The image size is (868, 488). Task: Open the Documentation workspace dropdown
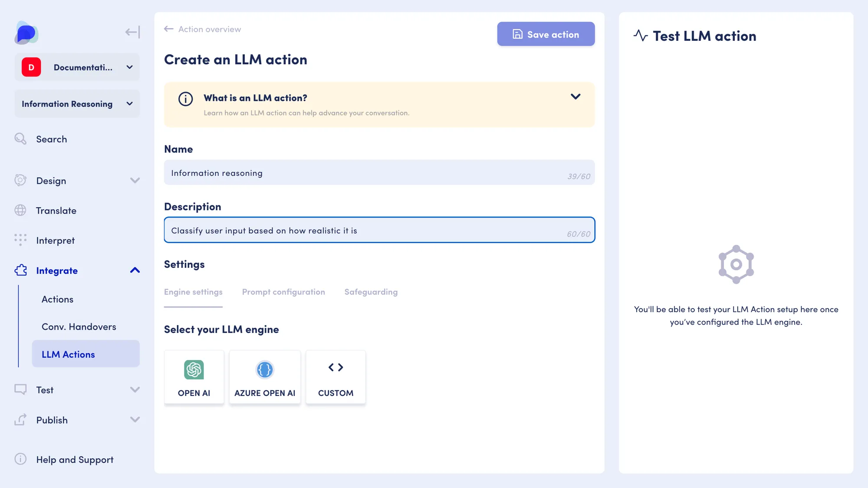(77, 67)
